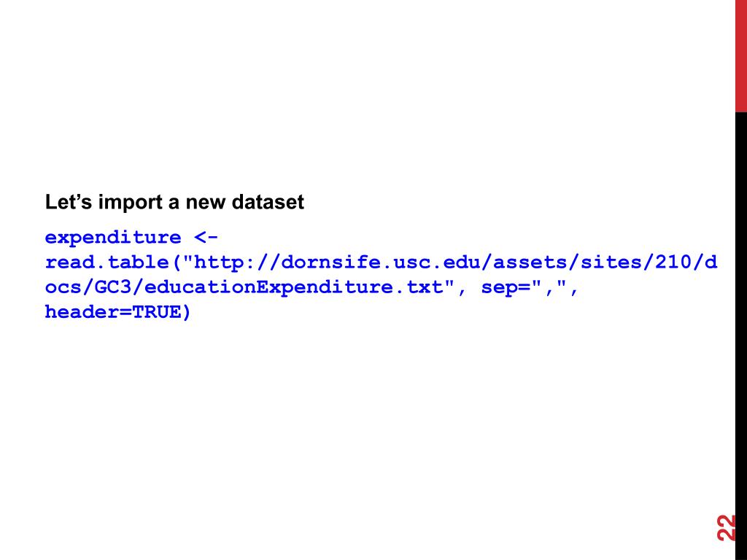Viewport: 747px width, 560px height.
Task: Click the slide number 22
Action: [x=726, y=526]
